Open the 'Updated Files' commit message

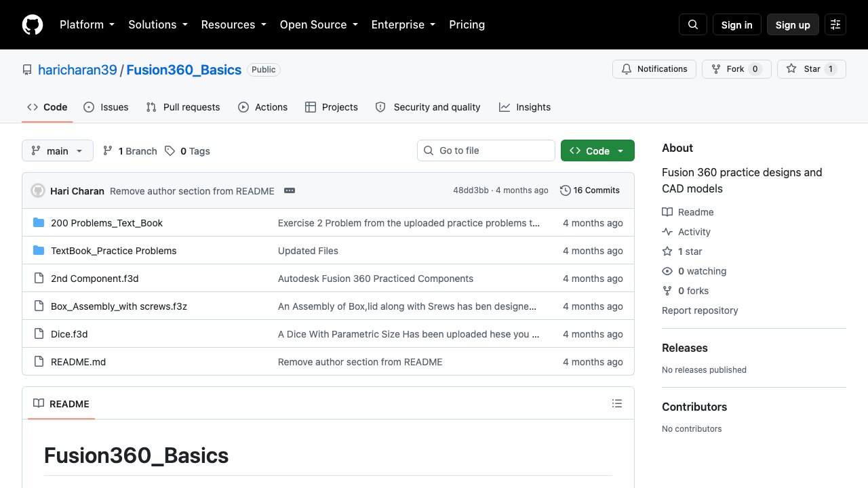pyautogui.click(x=308, y=251)
